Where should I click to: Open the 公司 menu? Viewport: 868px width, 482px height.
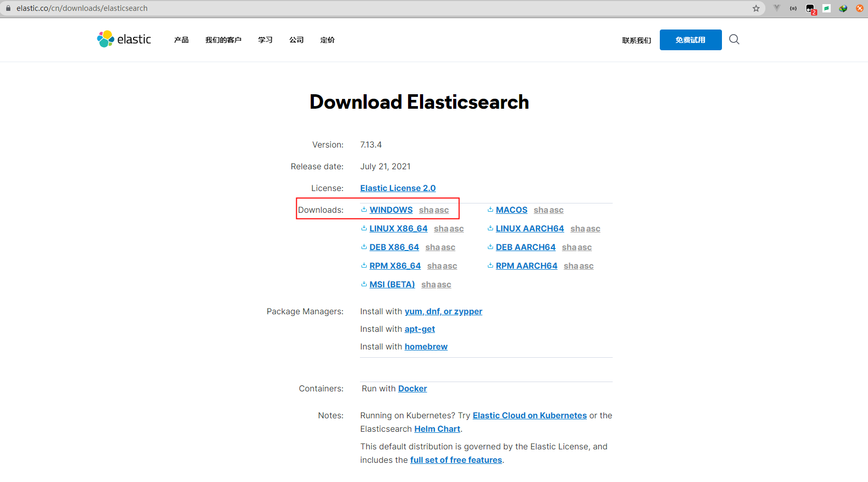click(x=296, y=40)
